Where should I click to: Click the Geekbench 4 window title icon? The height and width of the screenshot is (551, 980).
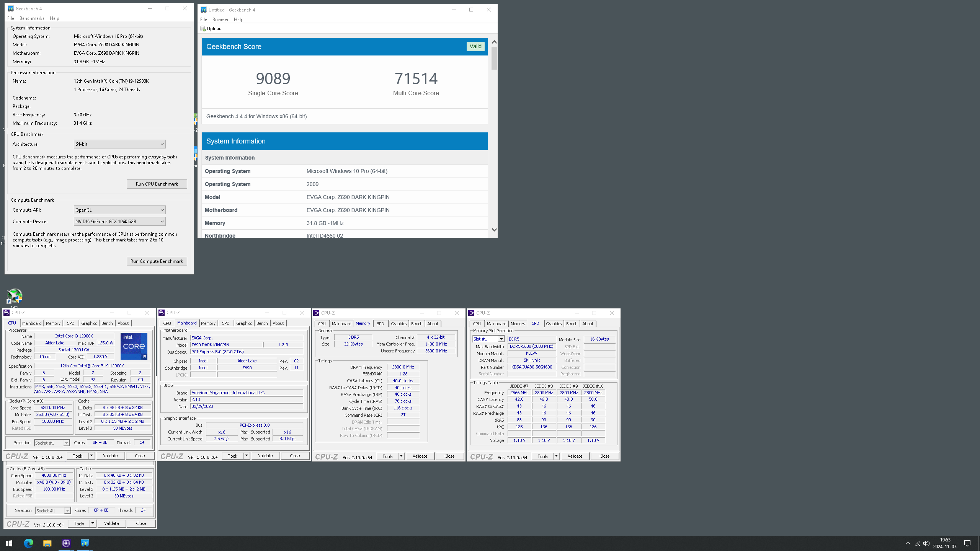pyautogui.click(x=11, y=8)
